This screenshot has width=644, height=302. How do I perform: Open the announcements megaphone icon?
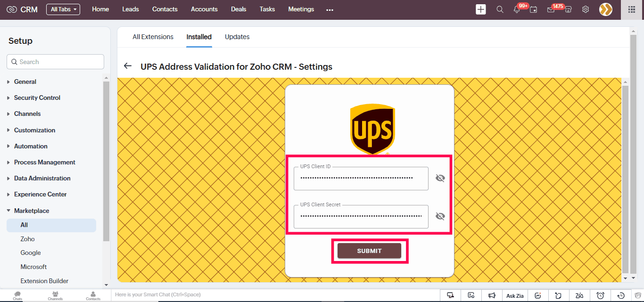tap(492, 295)
